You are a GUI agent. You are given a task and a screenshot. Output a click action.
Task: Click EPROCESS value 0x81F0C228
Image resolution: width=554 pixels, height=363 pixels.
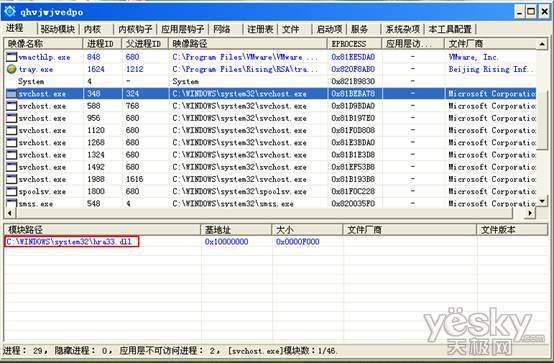[x=353, y=191]
